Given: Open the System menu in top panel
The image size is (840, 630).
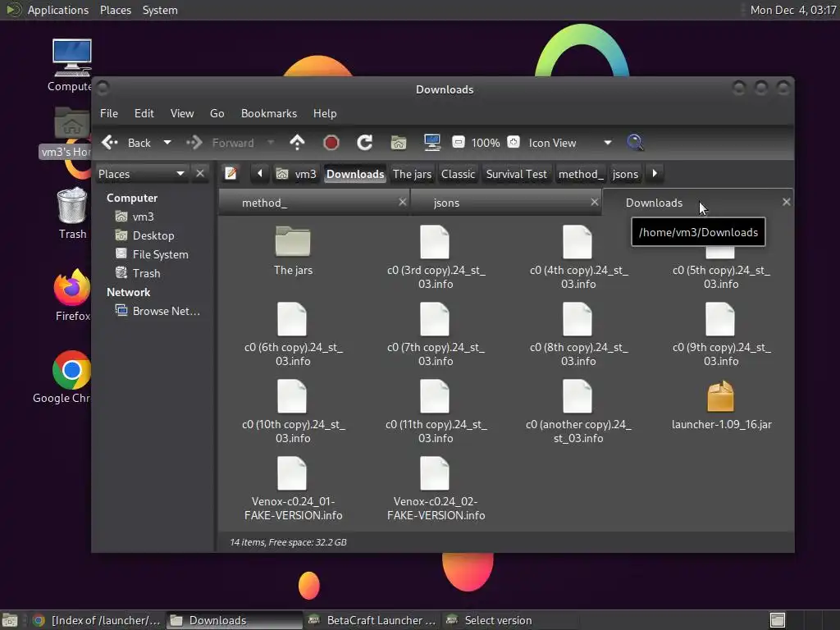Looking at the screenshot, I should (160, 10).
